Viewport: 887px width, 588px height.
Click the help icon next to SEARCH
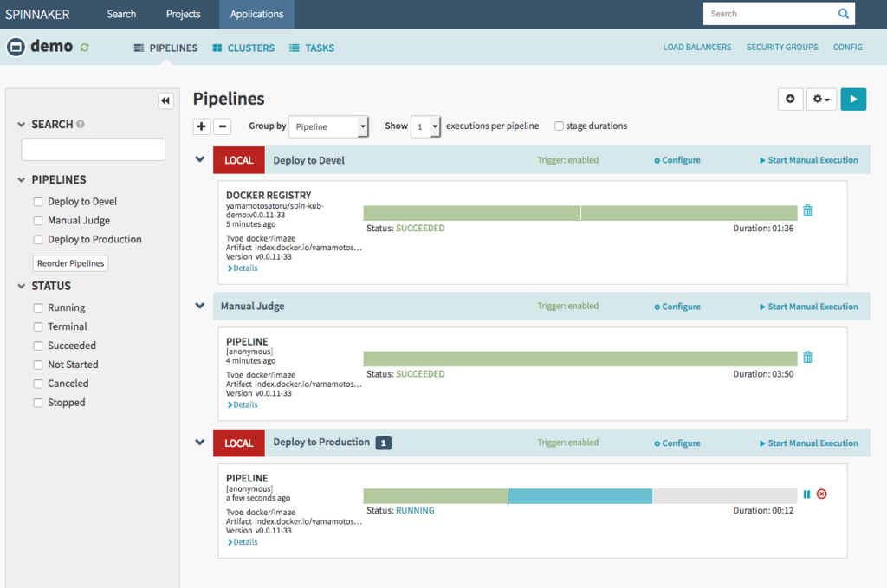[81, 124]
